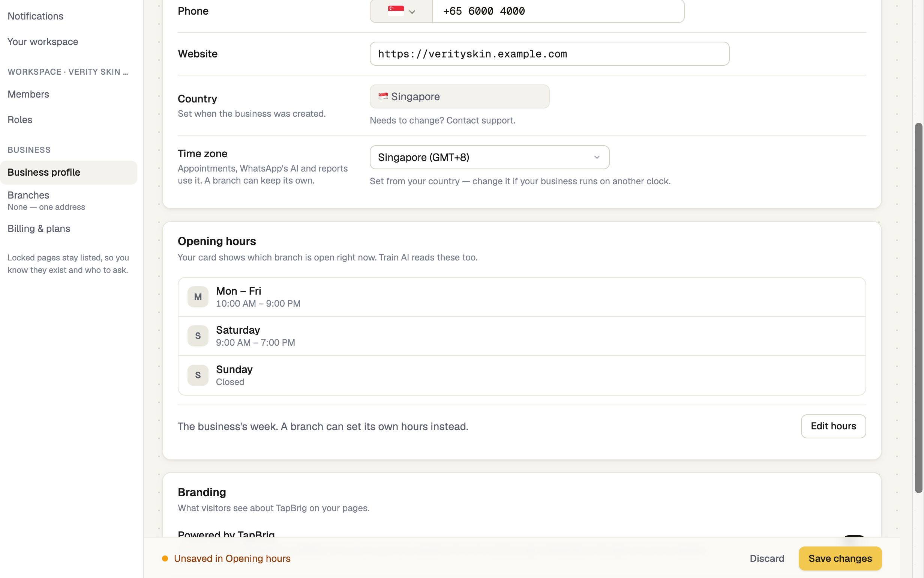Select the Sunday Closed text
924x578 pixels.
click(x=230, y=382)
